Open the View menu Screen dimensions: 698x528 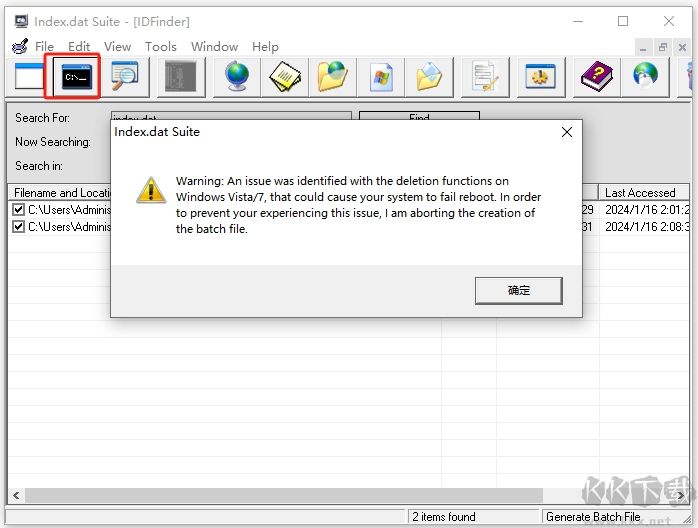pyautogui.click(x=118, y=47)
